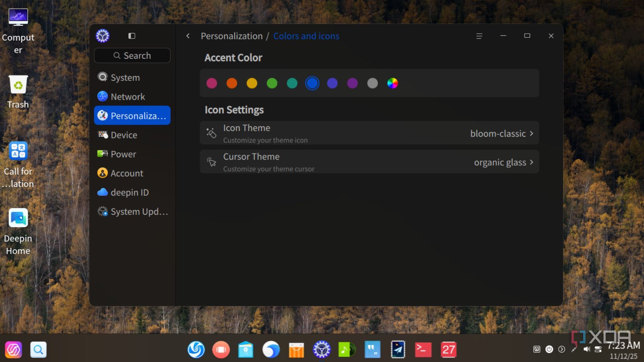Open the music player in dock
The image size is (644, 362).
click(x=347, y=350)
